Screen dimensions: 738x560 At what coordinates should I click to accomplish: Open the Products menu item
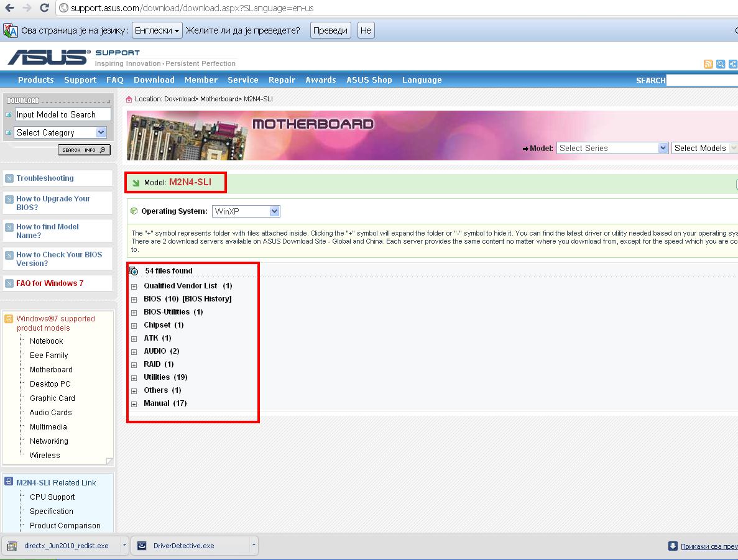tap(35, 80)
